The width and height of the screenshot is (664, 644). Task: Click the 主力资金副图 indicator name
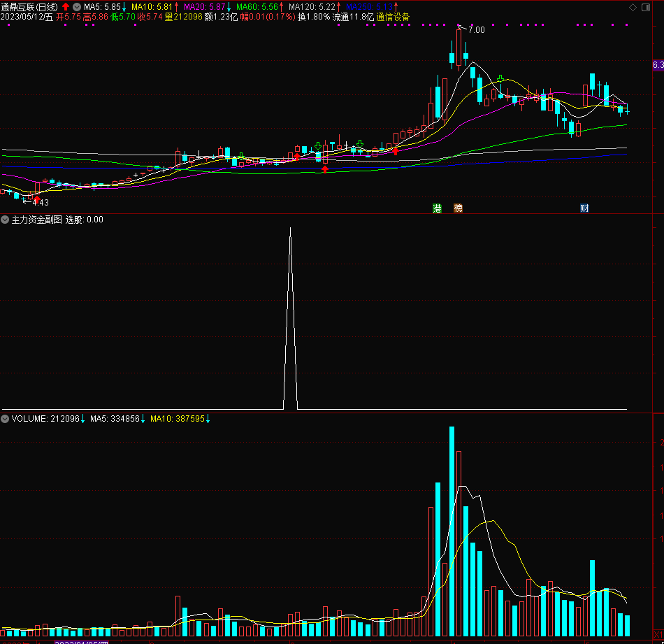(37, 220)
